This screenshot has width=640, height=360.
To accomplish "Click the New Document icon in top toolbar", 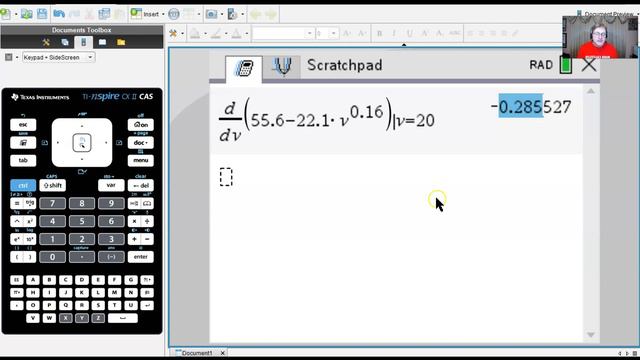I will tap(6, 14).
